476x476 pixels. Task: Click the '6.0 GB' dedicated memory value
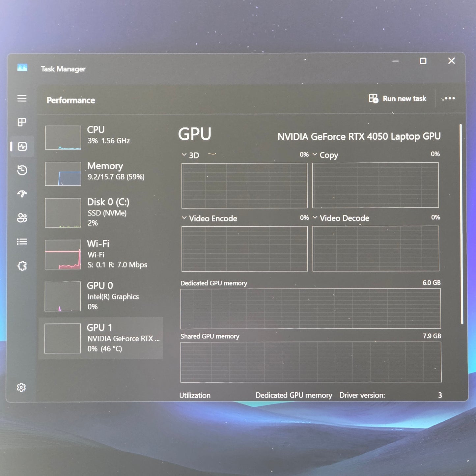[432, 283]
